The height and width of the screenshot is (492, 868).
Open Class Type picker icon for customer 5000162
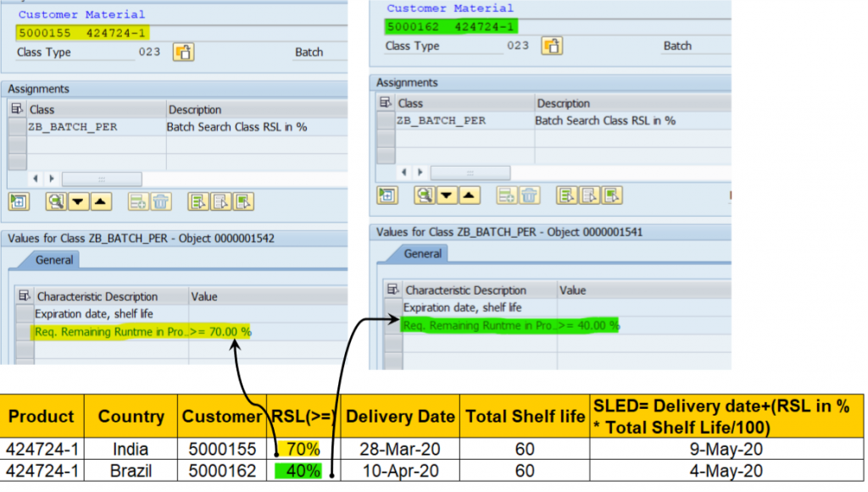(x=552, y=46)
